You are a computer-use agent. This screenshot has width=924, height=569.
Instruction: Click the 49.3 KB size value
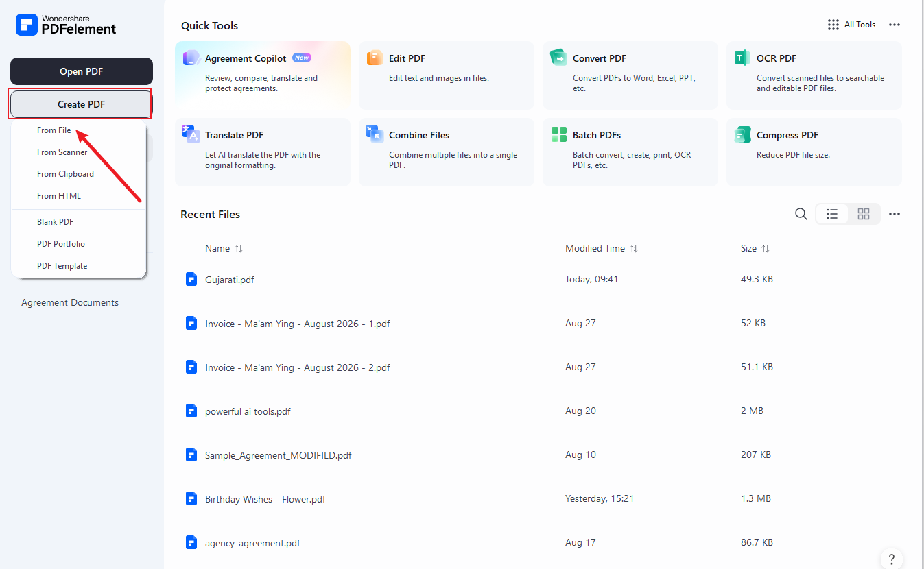tap(757, 279)
